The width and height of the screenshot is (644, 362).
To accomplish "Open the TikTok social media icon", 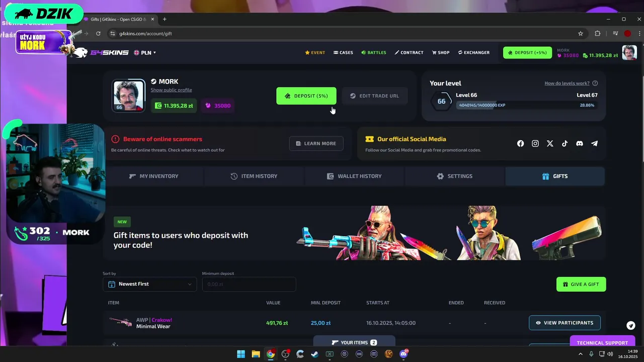I will point(565,143).
